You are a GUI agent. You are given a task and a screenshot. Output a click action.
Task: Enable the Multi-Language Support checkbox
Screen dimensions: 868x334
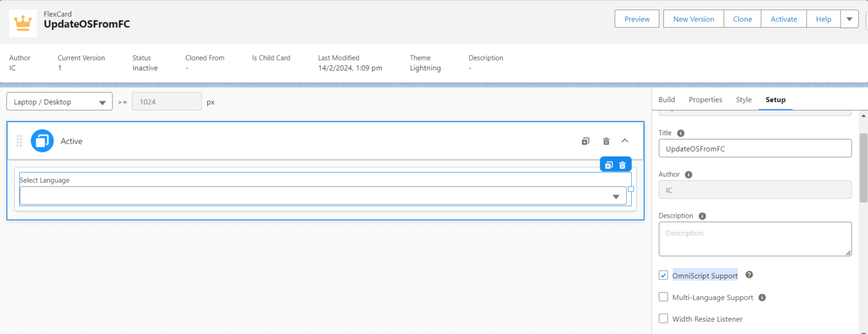[663, 297]
